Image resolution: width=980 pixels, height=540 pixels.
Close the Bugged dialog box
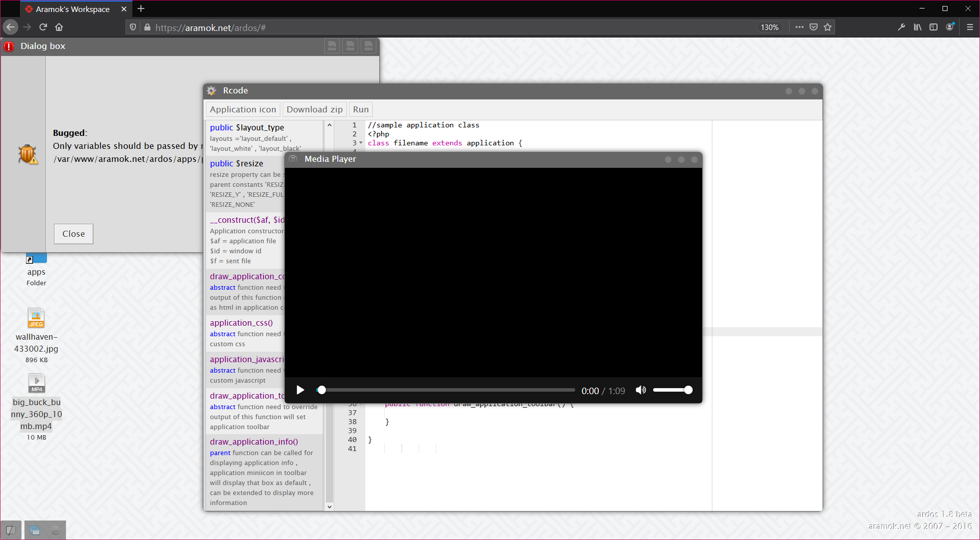coord(73,234)
